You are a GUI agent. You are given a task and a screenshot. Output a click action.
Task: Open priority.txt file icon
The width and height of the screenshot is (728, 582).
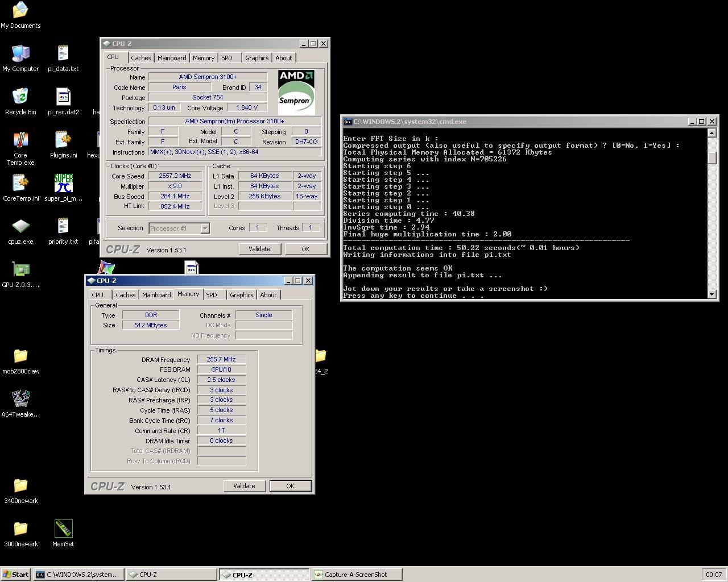click(63, 231)
